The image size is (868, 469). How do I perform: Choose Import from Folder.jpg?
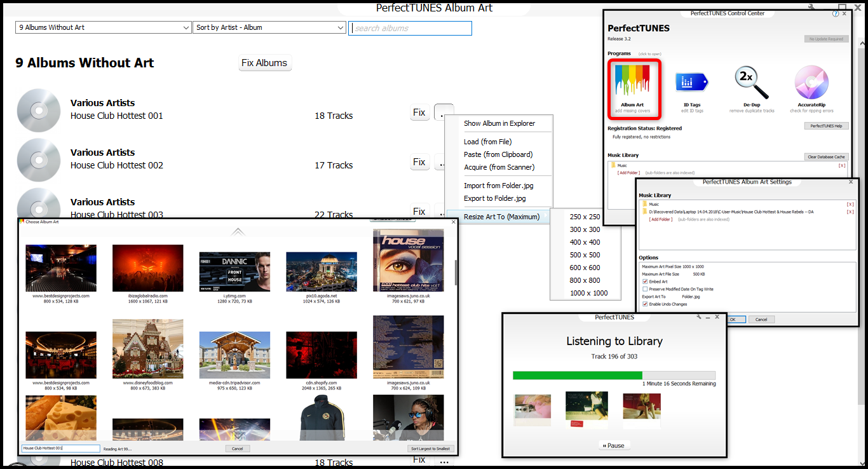499,186
